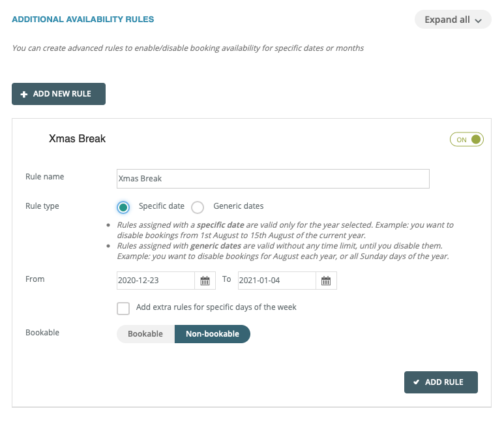
Task: Set rule to Bookable
Action: point(145,334)
